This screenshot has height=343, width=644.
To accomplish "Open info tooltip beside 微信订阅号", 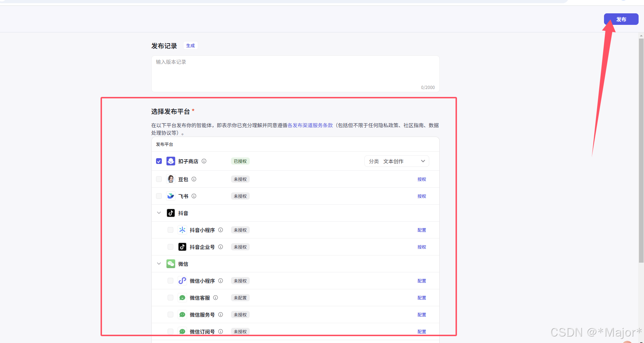I will pos(221,331).
